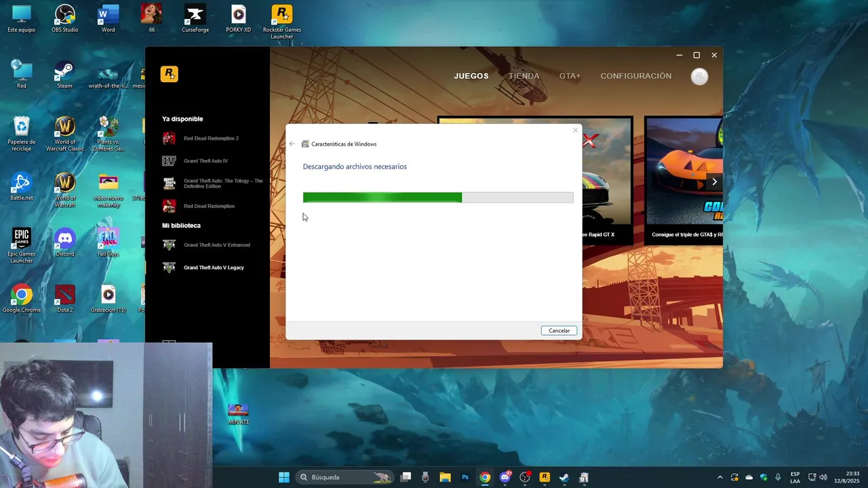Image resolution: width=868 pixels, height=488 pixels.
Task: Open Este equipo desktop icon
Action: point(22,19)
